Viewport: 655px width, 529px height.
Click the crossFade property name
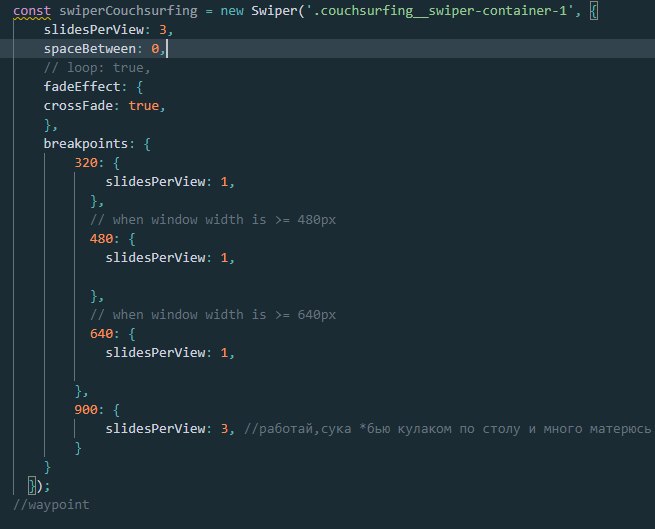point(78,106)
